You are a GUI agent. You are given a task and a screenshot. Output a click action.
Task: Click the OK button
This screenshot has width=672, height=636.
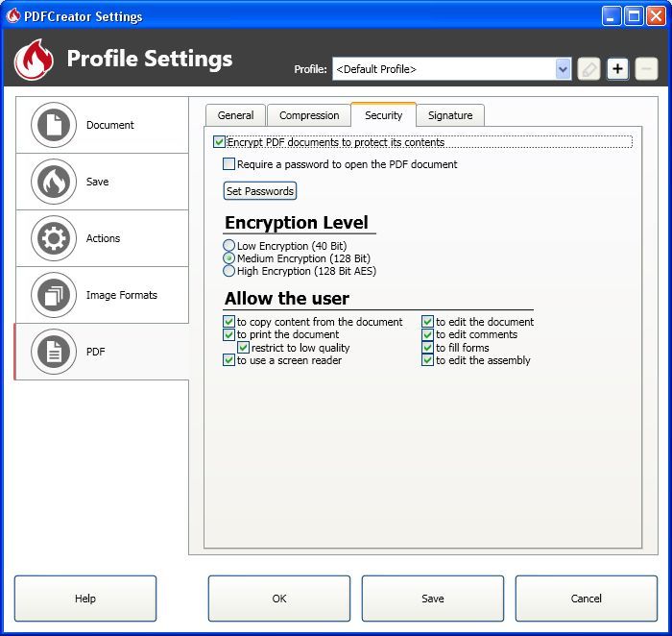pos(279,599)
